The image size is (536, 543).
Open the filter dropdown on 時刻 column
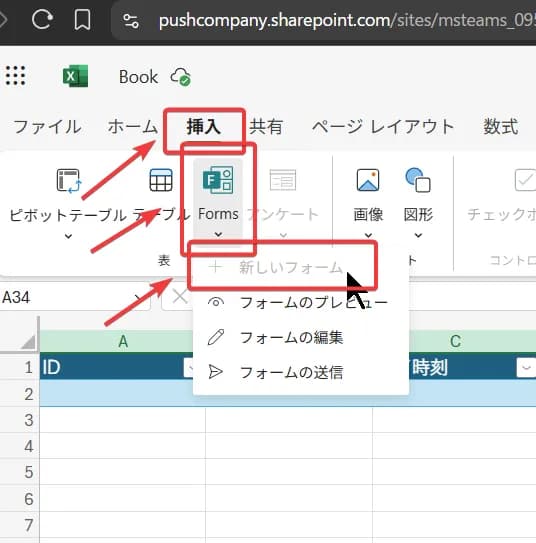526,368
